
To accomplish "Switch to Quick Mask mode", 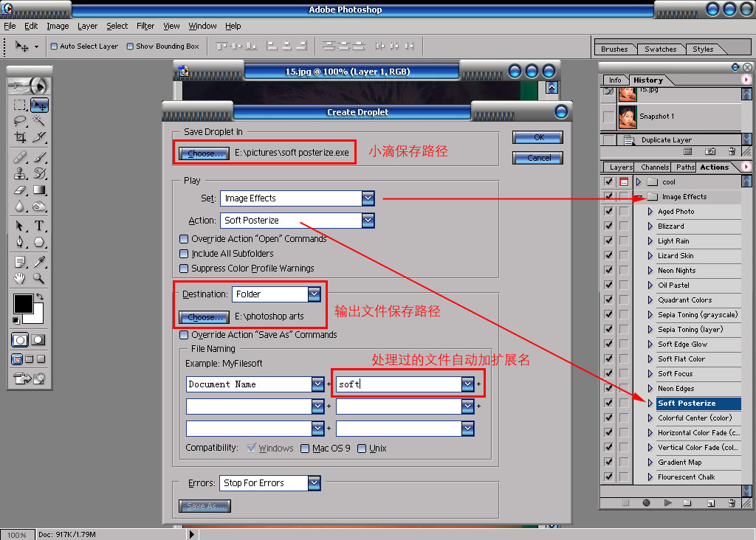I will tap(38, 340).
